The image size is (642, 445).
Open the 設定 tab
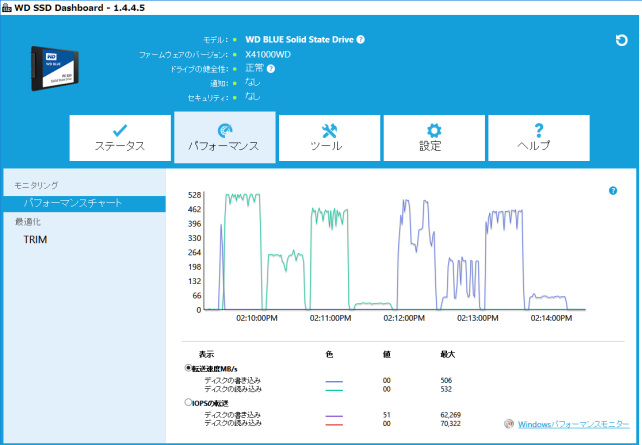(x=434, y=138)
